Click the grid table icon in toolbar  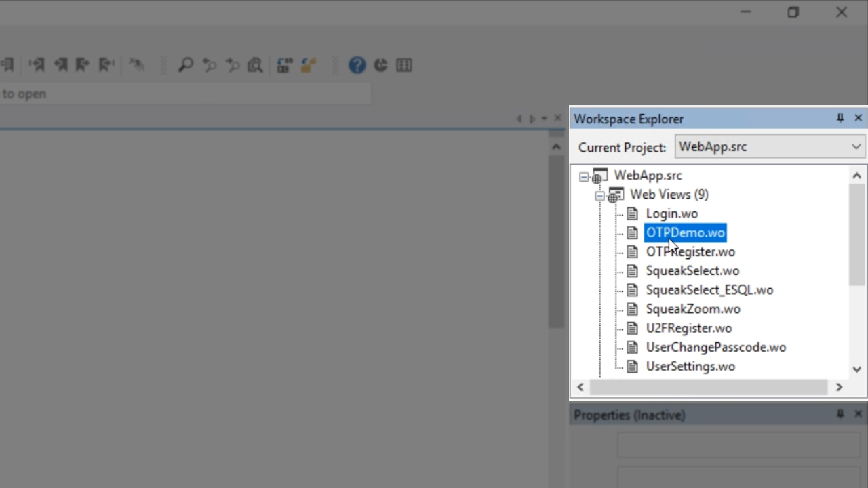404,65
